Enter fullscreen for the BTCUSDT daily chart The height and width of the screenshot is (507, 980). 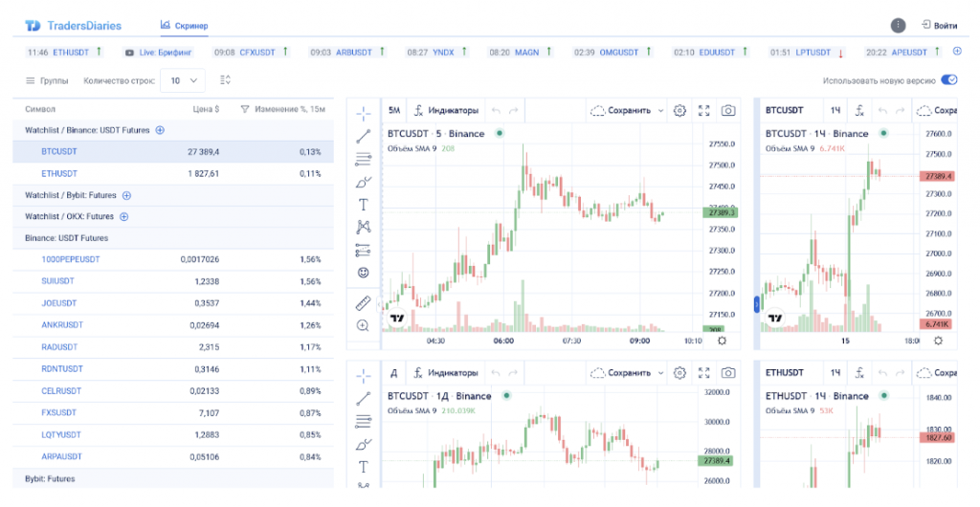pos(703,373)
